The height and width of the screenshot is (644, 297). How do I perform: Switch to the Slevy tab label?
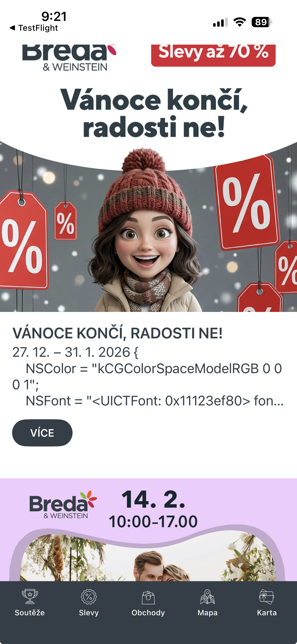pyautogui.click(x=89, y=613)
